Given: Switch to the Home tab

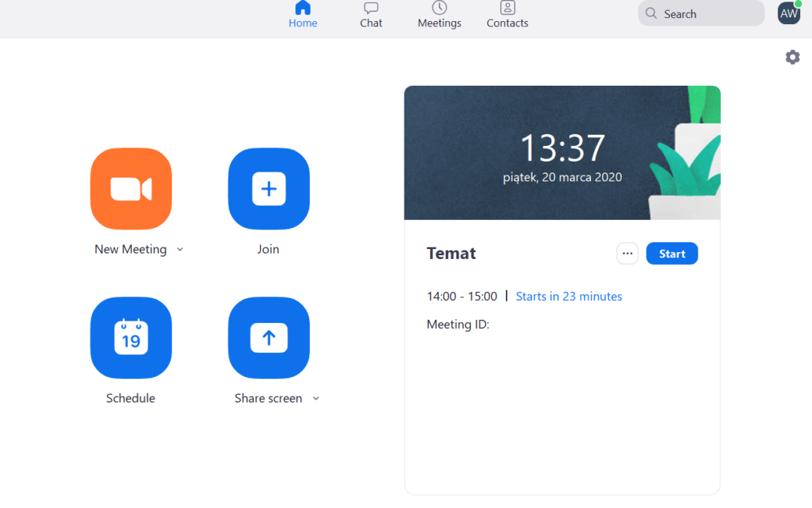Looking at the screenshot, I should (x=303, y=14).
